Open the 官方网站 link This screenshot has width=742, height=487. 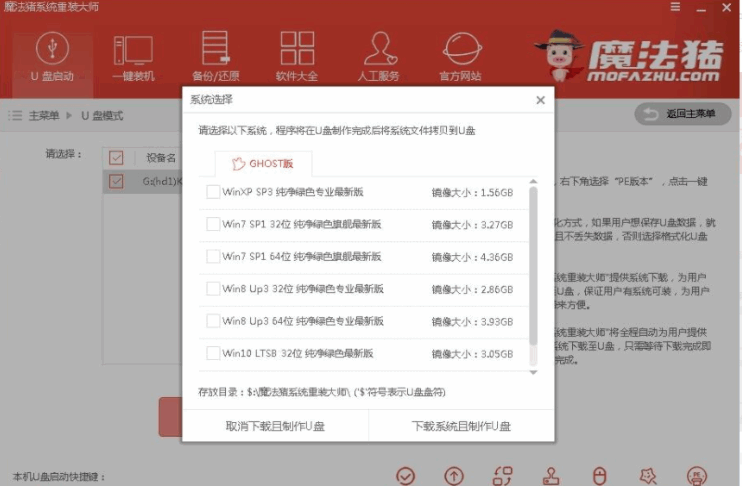(461, 58)
